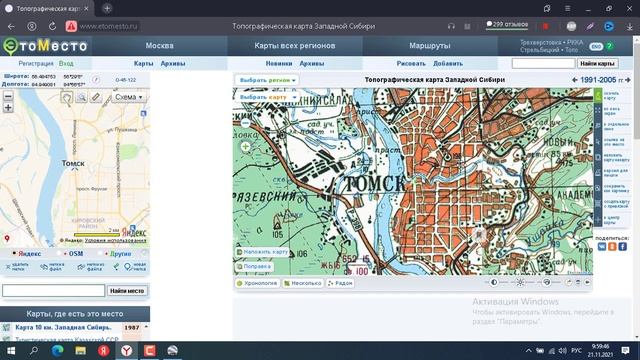Click the Наложить карту button
Viewport: 640px width, 360px height.
262,252
